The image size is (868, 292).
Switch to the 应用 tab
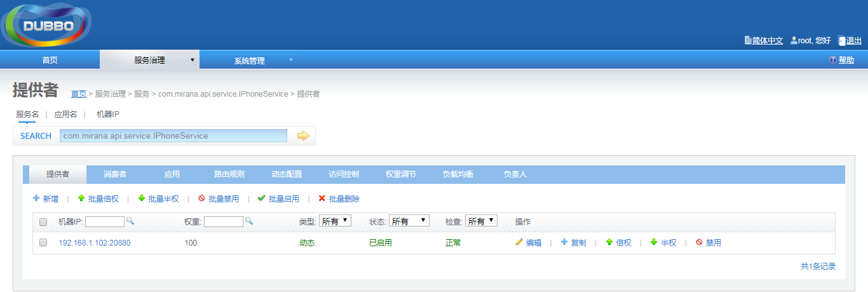pyautogui.click(x=172, y=174)
